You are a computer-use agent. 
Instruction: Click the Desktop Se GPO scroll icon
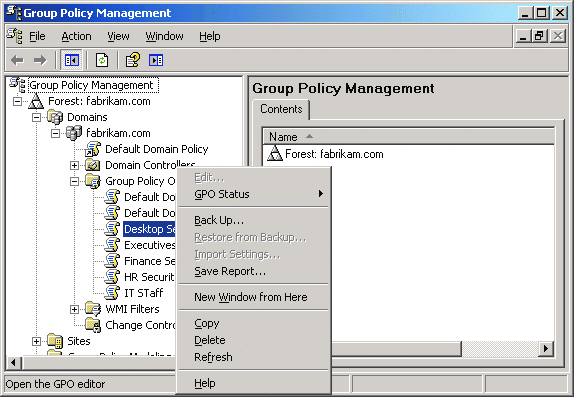click(x=112, y=229)
